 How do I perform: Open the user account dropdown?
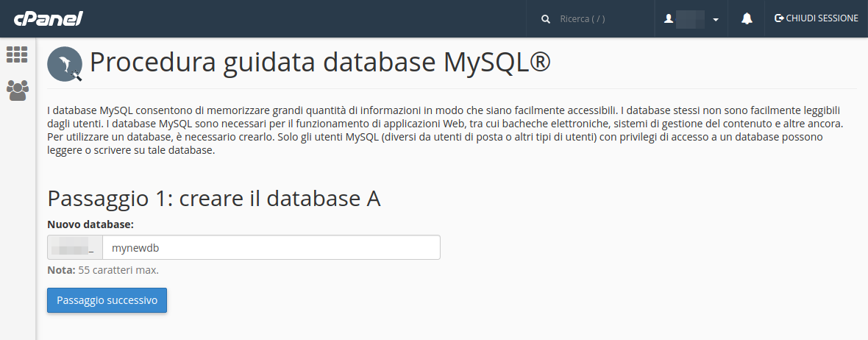click(x=691, y=19)
